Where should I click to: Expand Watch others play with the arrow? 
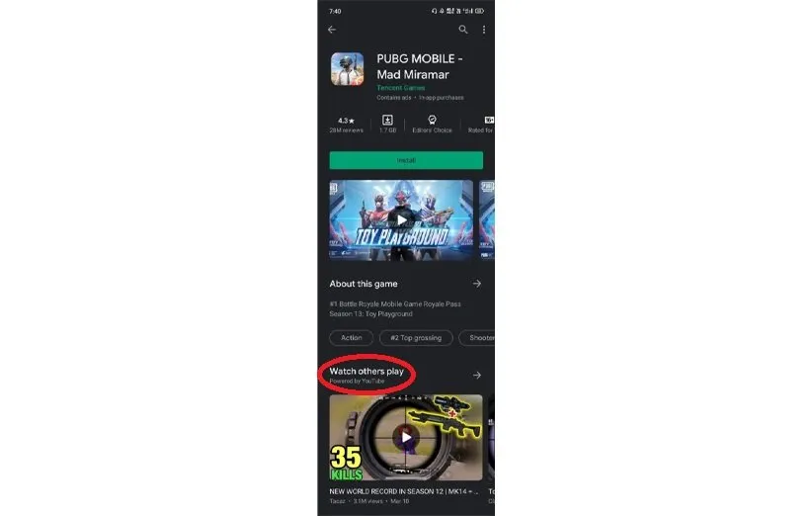[x=477, y=375]
